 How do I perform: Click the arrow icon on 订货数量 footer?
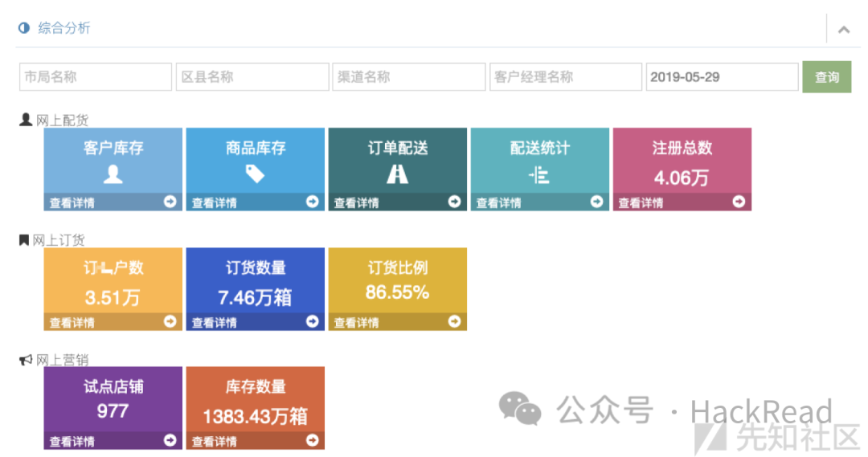coord(312,321)
